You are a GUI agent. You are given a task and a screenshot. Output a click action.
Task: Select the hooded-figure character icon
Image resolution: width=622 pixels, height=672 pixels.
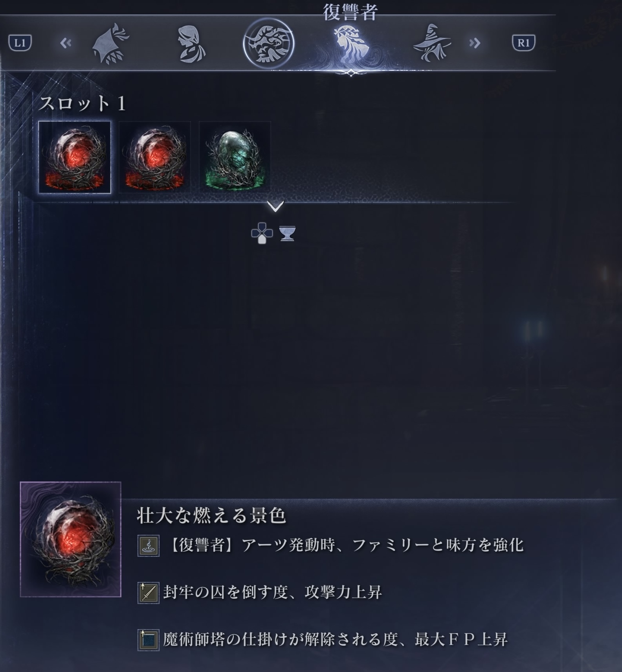pos(191,44)
